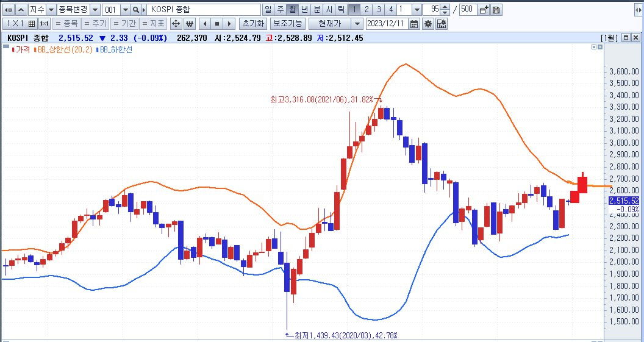Click the magnifier search icon beside code 001
This screenshot has width=644, height=342.
pos(135,9)
